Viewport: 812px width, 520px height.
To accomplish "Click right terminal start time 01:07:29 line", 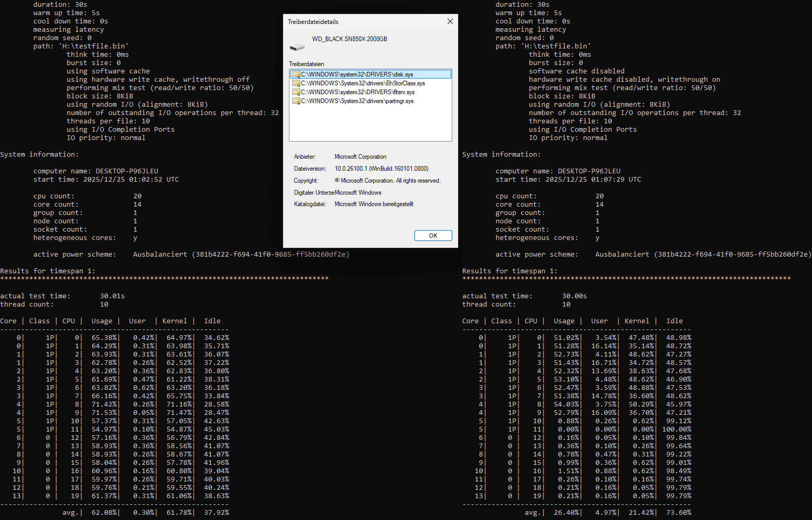I will [568, 180].
